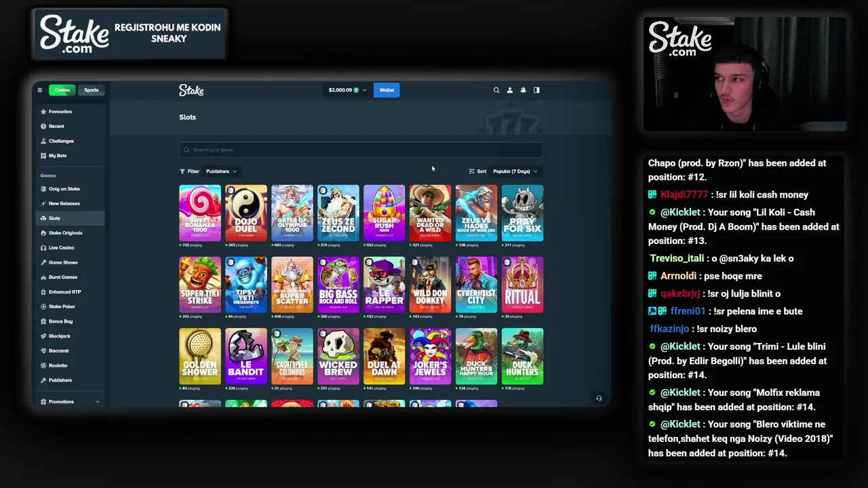Click the blue Wallet button

click(x=387, y=90)
